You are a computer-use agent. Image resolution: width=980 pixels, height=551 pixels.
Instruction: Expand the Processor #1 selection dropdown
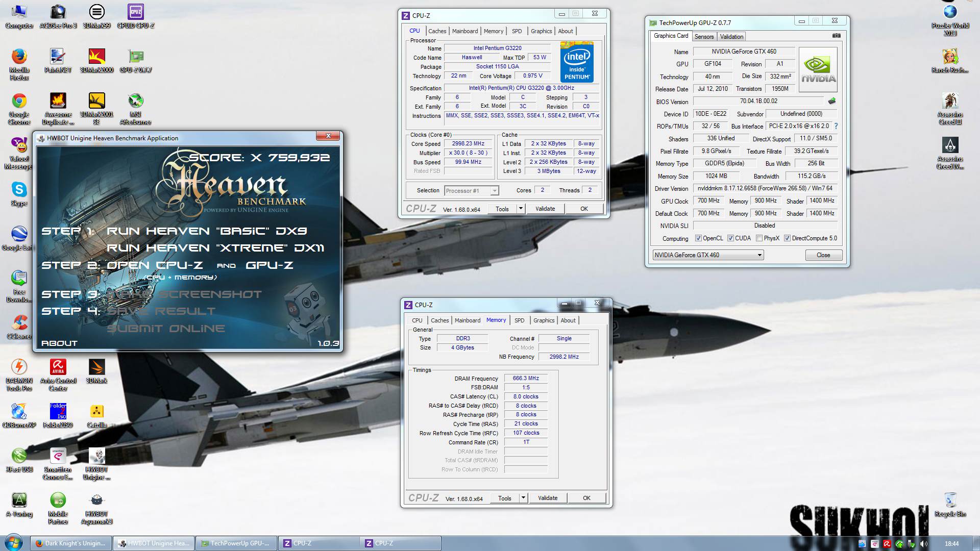tap(494, 191)
